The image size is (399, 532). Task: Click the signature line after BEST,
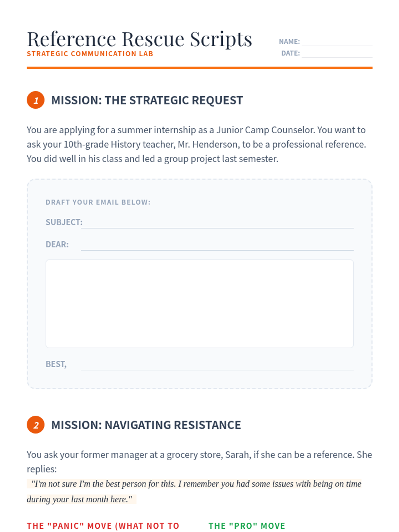(x=217, y=365)
